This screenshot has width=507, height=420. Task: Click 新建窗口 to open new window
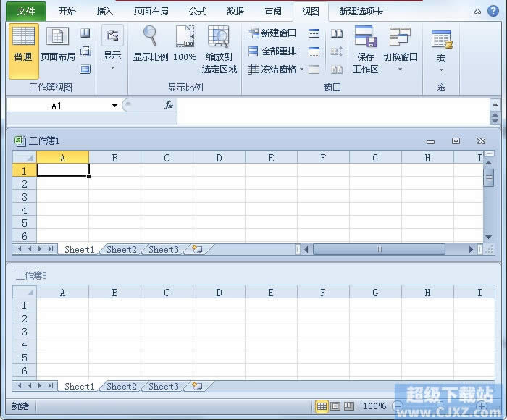pos(272,33)
